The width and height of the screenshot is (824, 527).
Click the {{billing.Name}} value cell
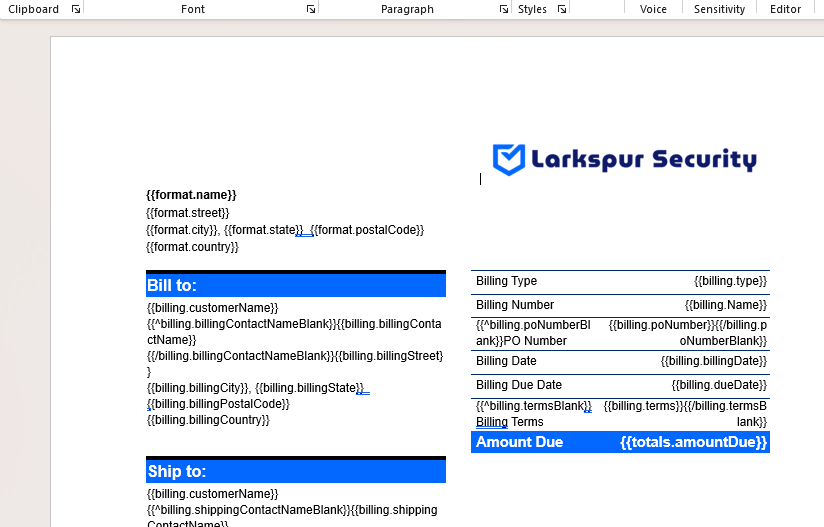click(x=726, y=305)
